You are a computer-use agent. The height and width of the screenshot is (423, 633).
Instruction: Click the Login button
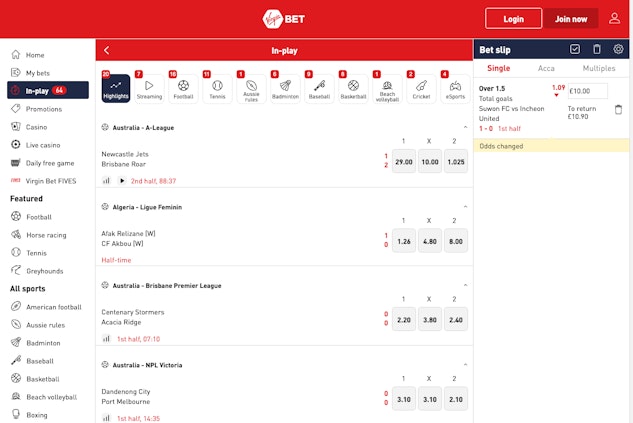click(x=513, y=18)
